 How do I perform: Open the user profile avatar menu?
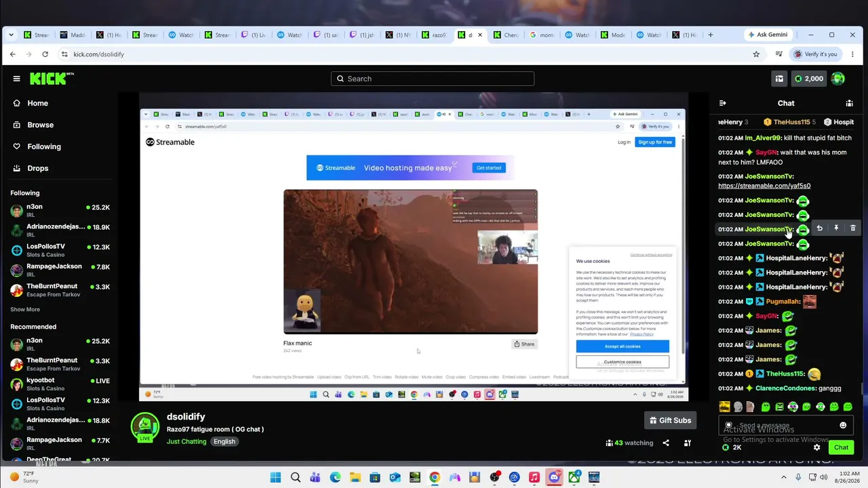pos(838,79)
